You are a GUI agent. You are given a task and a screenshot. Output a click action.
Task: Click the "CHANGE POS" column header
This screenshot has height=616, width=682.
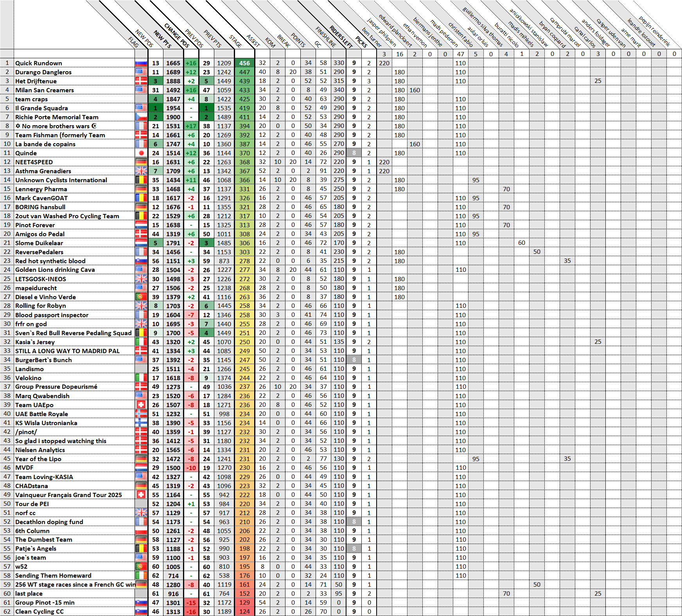[177, 36]
